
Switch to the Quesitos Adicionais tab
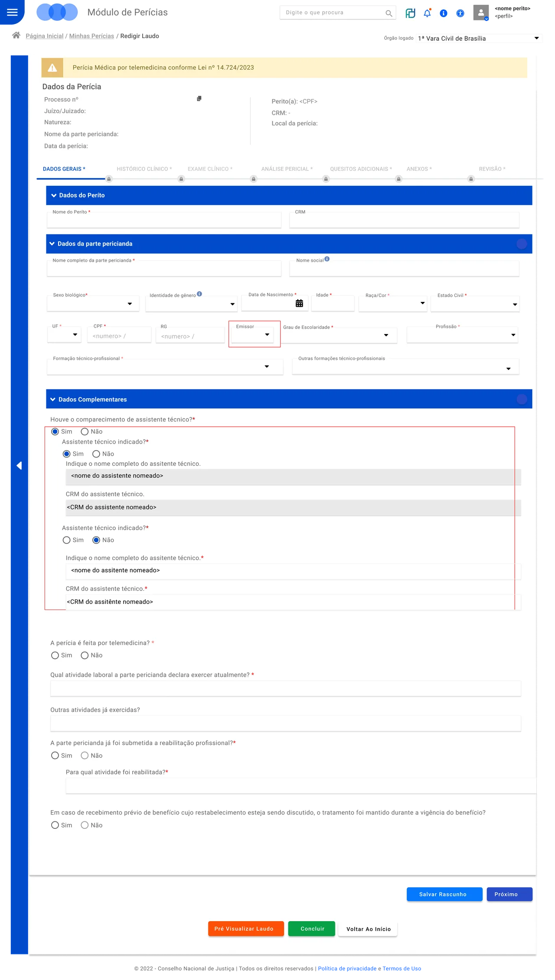361,169
